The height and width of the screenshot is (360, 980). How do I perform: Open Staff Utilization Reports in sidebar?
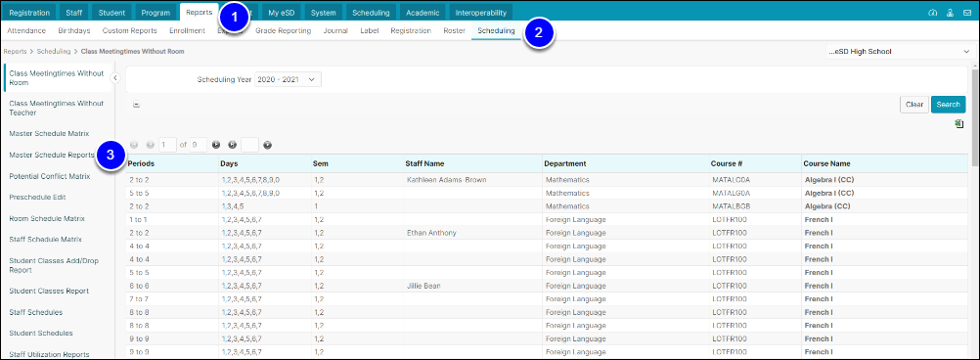(49, 354)
